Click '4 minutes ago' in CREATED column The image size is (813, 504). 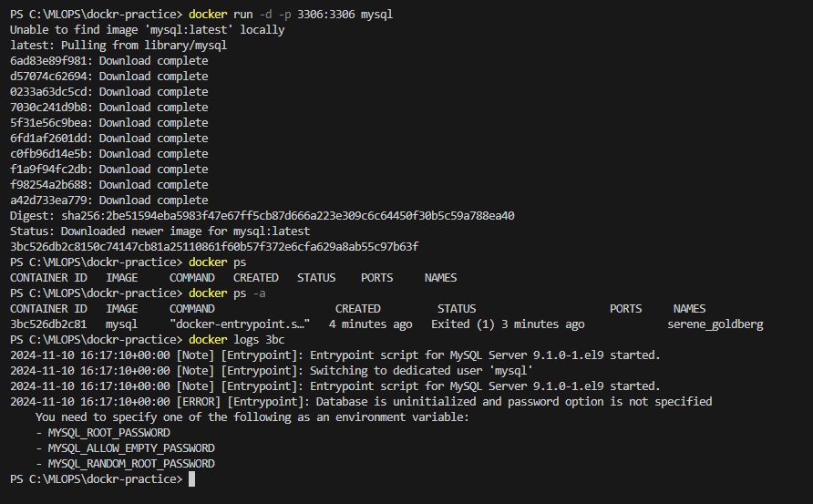point(371,324)
